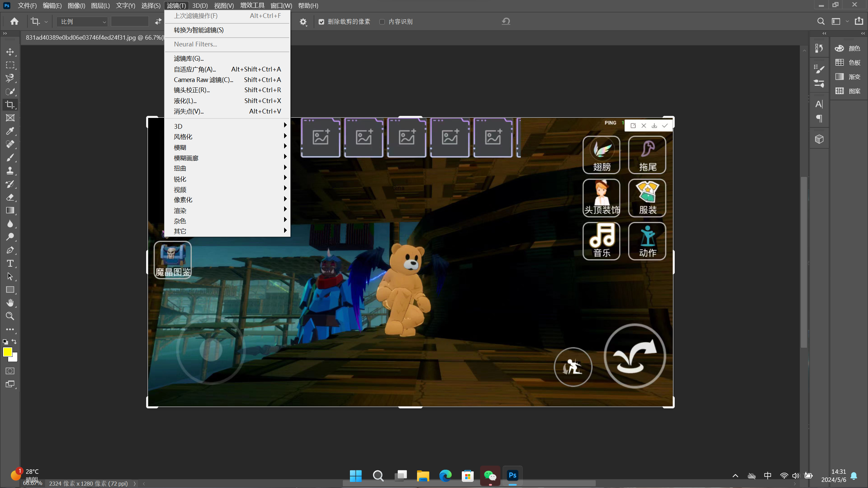Screen dimensions: 868x488
Task: Expand the 锐化 submenu
Action: click(227, 179)
